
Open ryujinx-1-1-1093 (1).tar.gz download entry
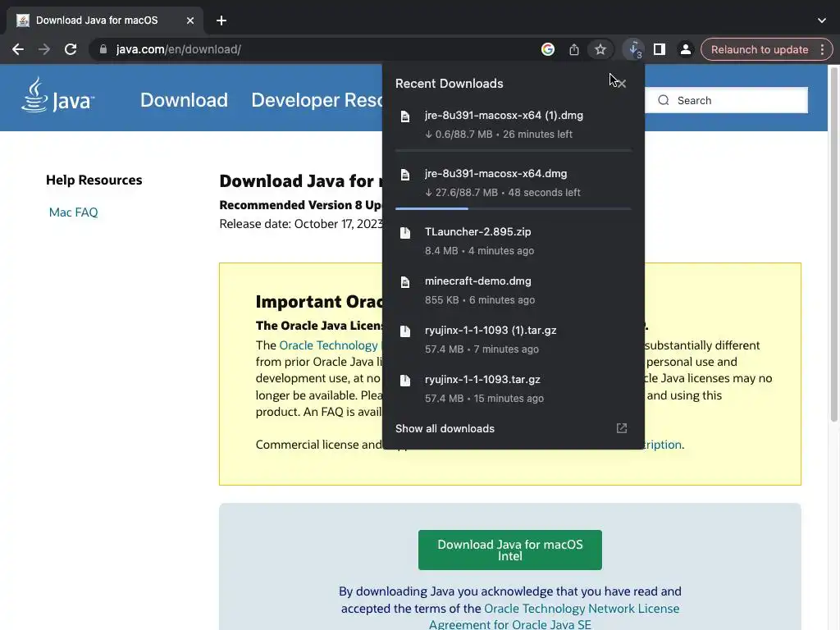(x=513, y=339)
